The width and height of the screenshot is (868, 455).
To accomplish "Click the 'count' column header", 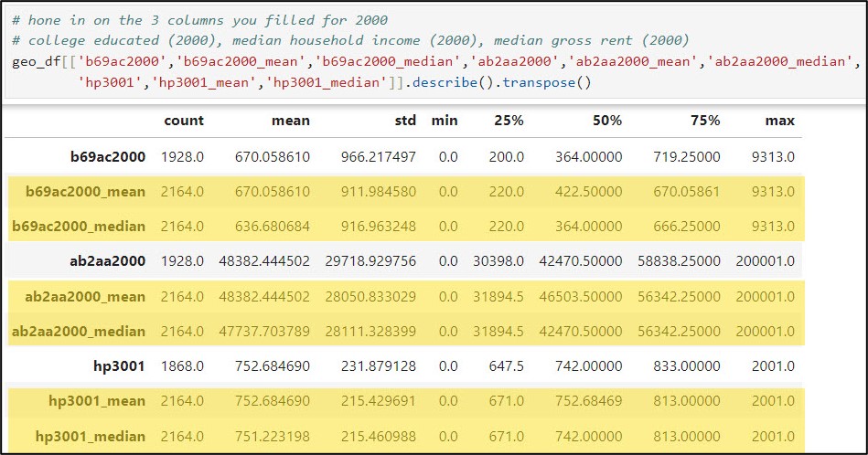I will [x=184, y=121].
